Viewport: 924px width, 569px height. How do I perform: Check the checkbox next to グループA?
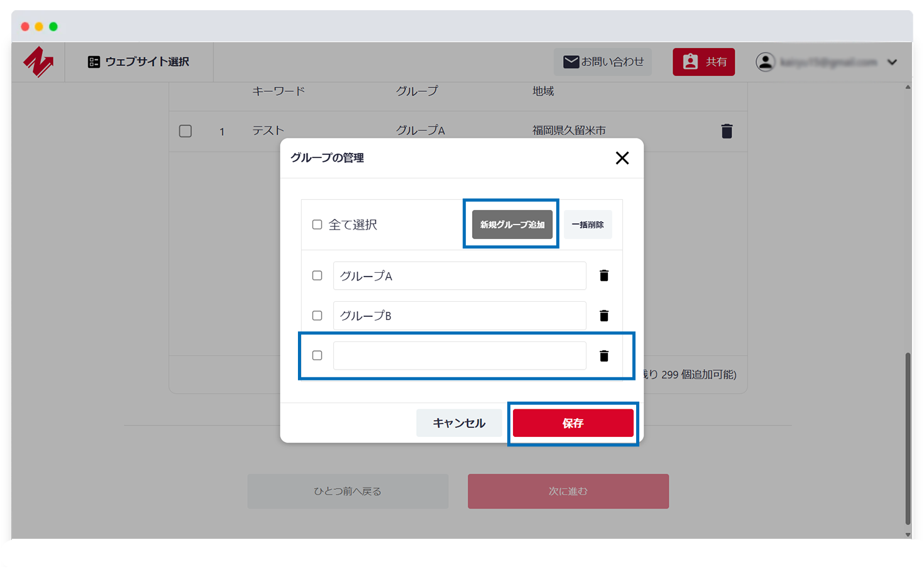click(317, 275)
